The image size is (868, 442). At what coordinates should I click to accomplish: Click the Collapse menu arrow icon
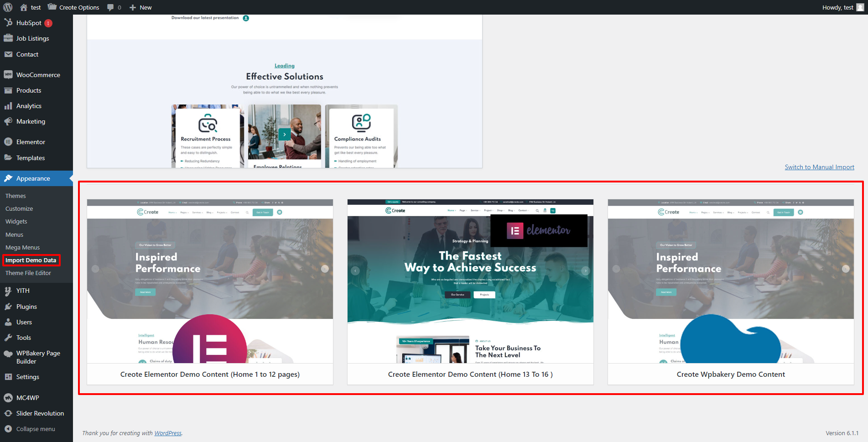pyautogui.click(x=8, y=429)
